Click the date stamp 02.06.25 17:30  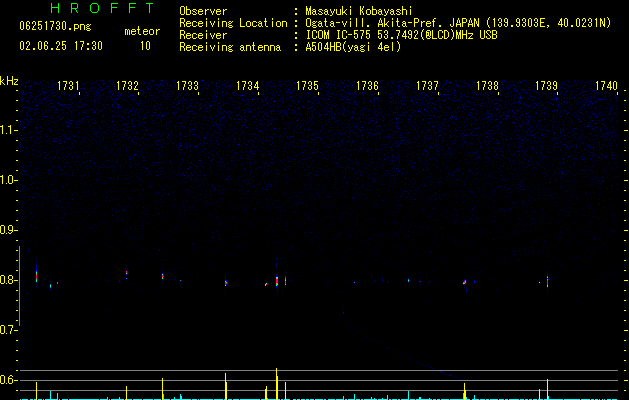click(x=61, y=46)
